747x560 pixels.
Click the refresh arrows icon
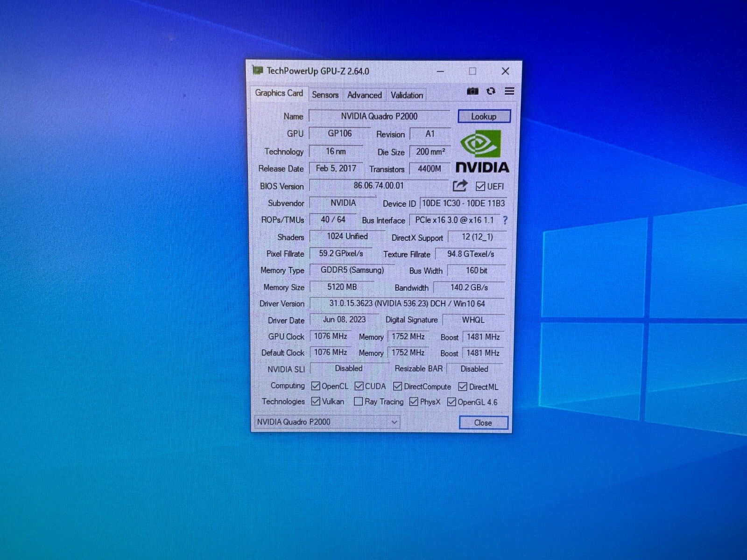pos(491,91)
